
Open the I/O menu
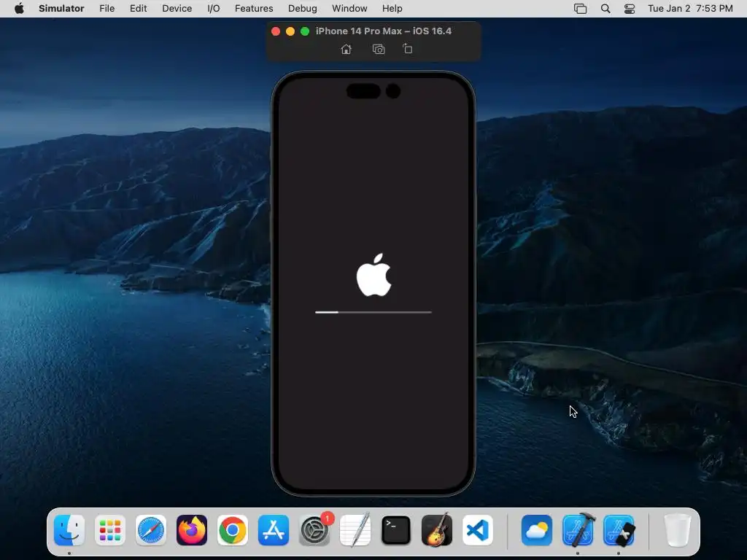click(x=214, y=9)
